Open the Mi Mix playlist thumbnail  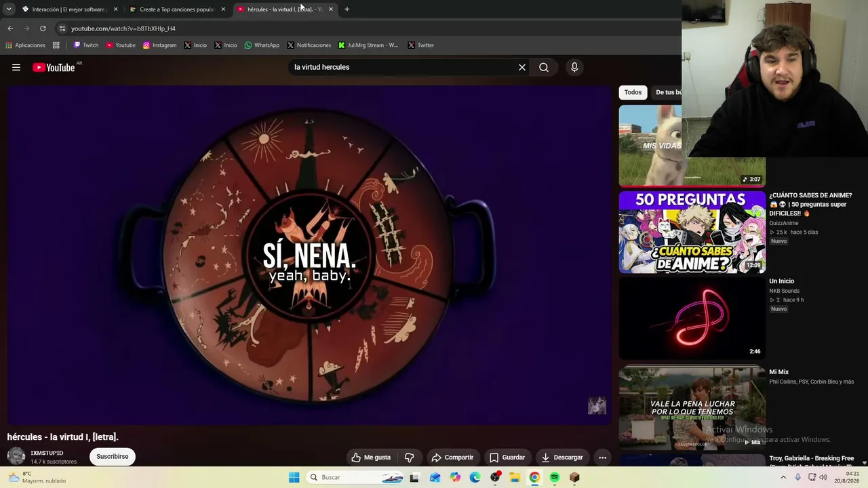[x=692, y=407]
